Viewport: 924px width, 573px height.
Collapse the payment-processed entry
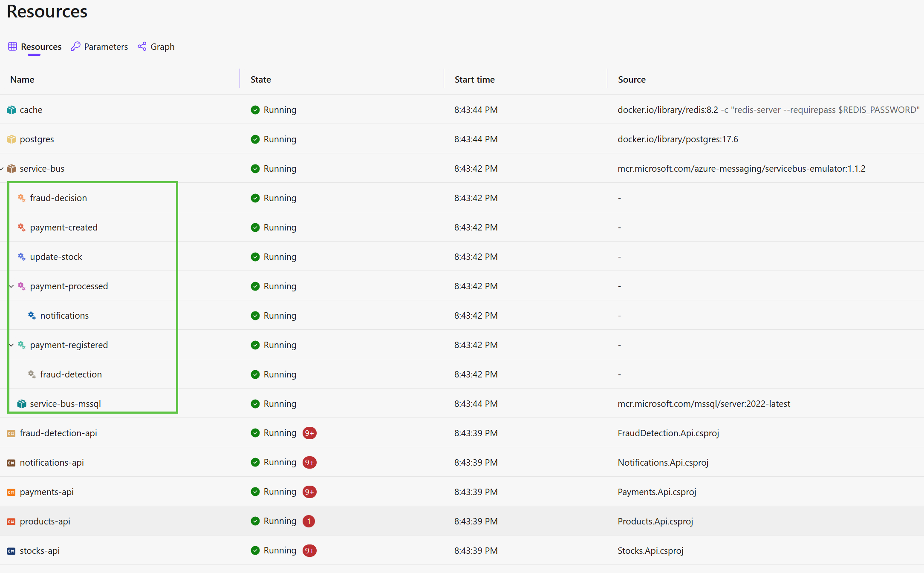(12, 286)
